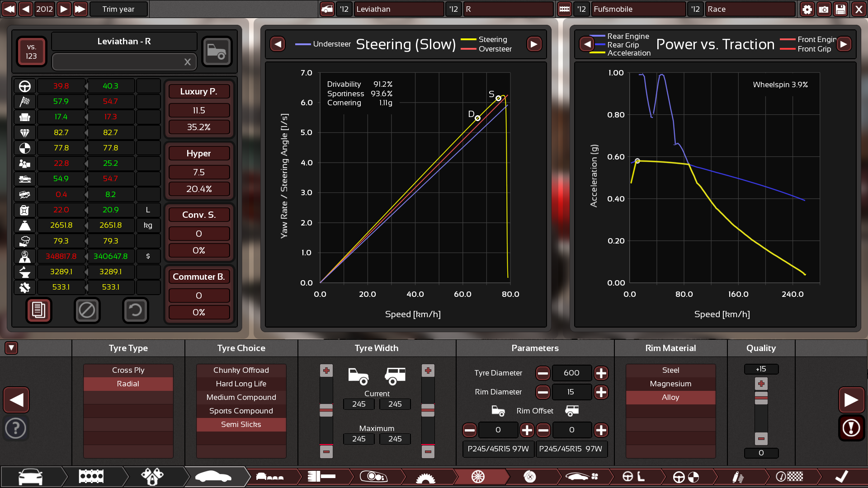Open the gearbox cog tab icon
Image resolution: width=868 pixels, height=488 pixels.
tap(425, 477)
